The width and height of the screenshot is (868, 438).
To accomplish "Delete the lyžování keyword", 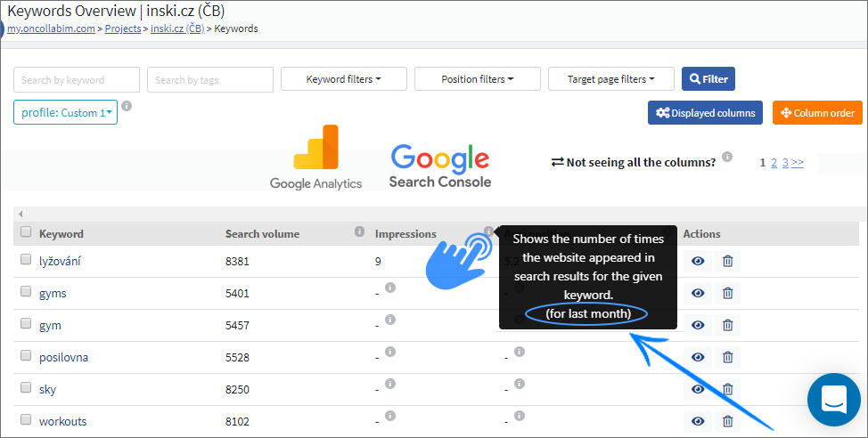I will pyautogui.click(x=727, y=261).
